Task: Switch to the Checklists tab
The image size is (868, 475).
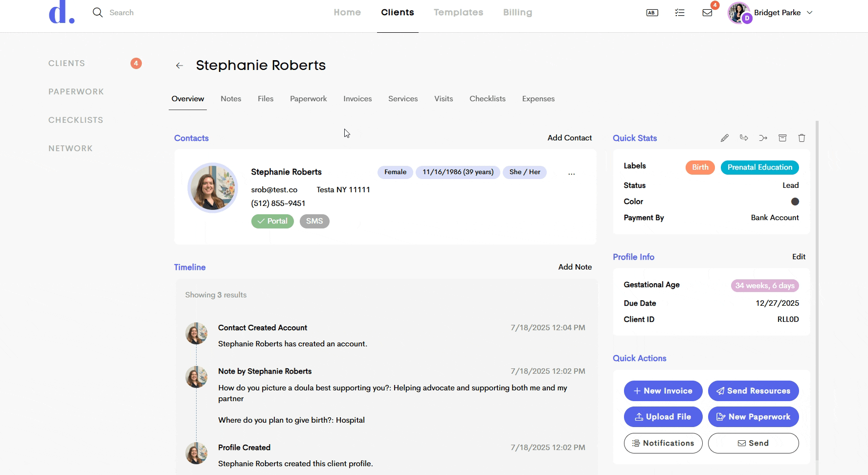Action: click(x=488, y=99)
